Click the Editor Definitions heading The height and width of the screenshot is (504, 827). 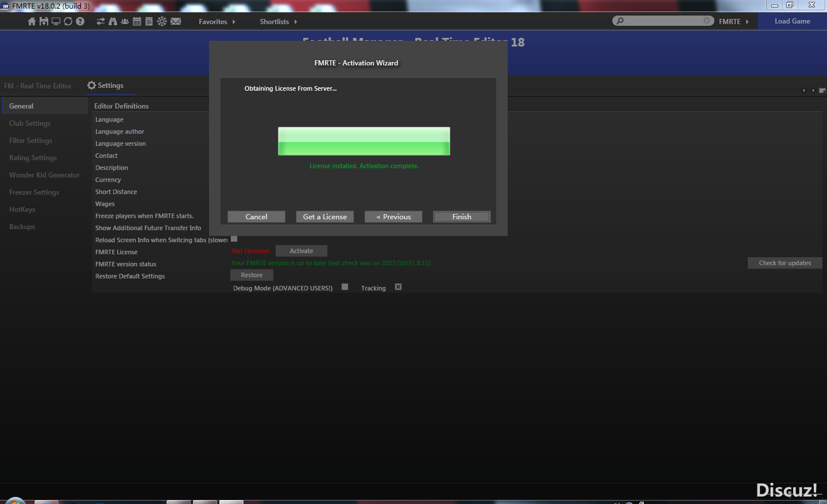click(x=121, y=106)
